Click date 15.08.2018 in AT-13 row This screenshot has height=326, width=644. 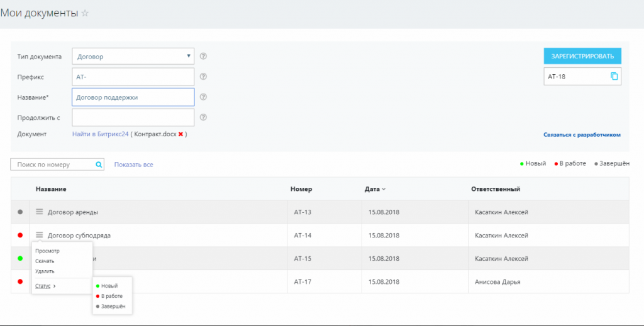pos(384,212)
